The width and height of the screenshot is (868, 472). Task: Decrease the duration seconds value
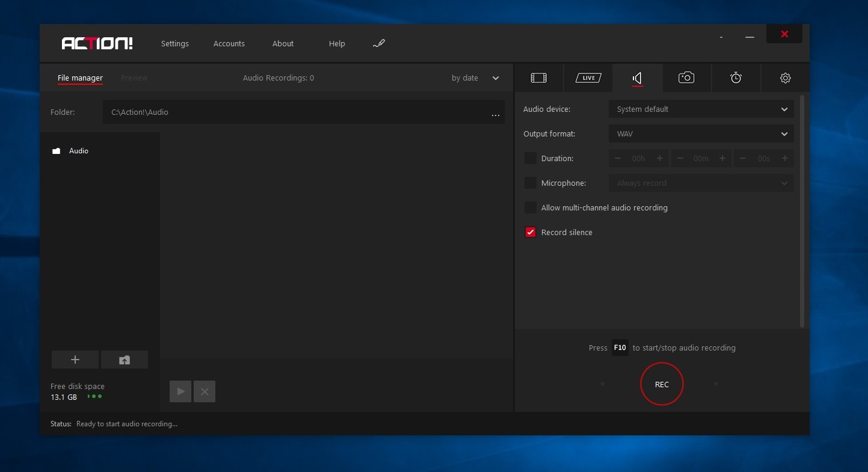(x=743, y=158)
